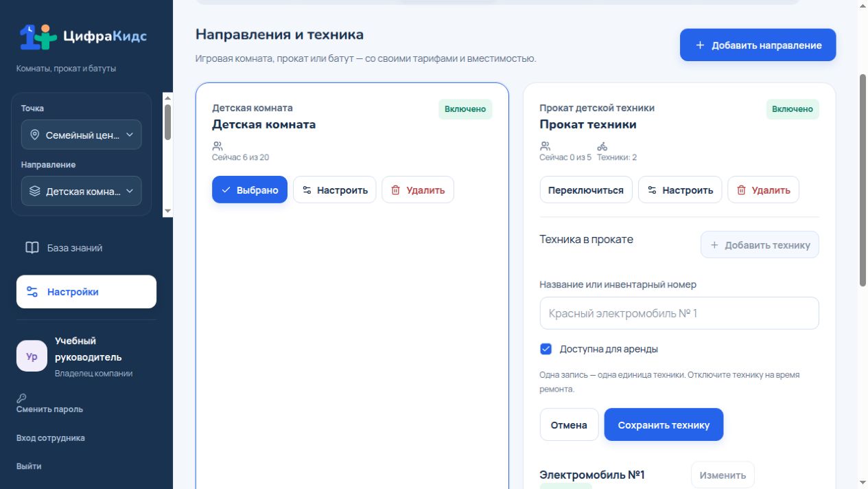This screenshot has width=868, height=489.
Task: Click the people icon in Прокат техники card
Action: [546, 146]
